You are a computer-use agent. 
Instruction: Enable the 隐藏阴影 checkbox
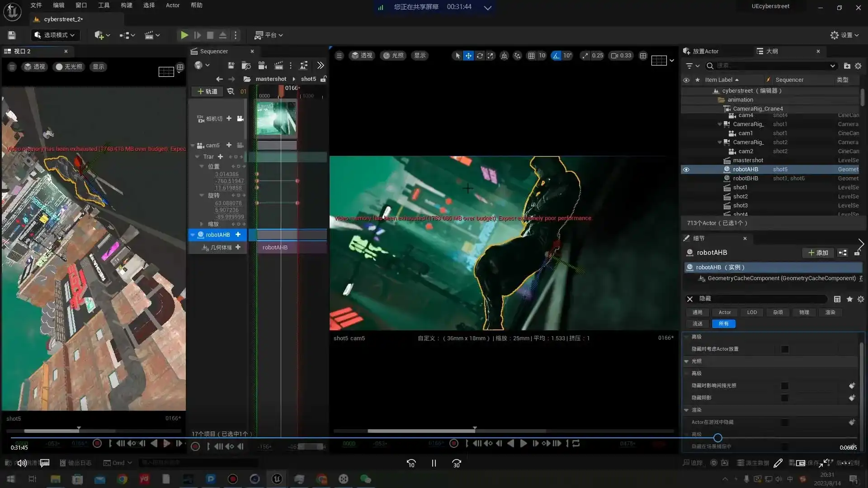point(784,398)
